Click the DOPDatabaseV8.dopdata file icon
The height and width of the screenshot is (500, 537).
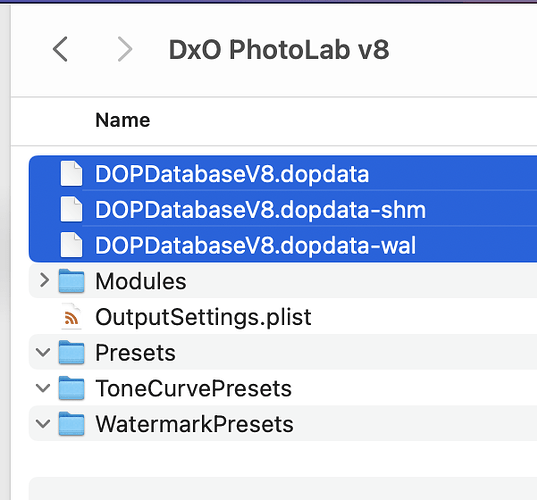(71, 174)
